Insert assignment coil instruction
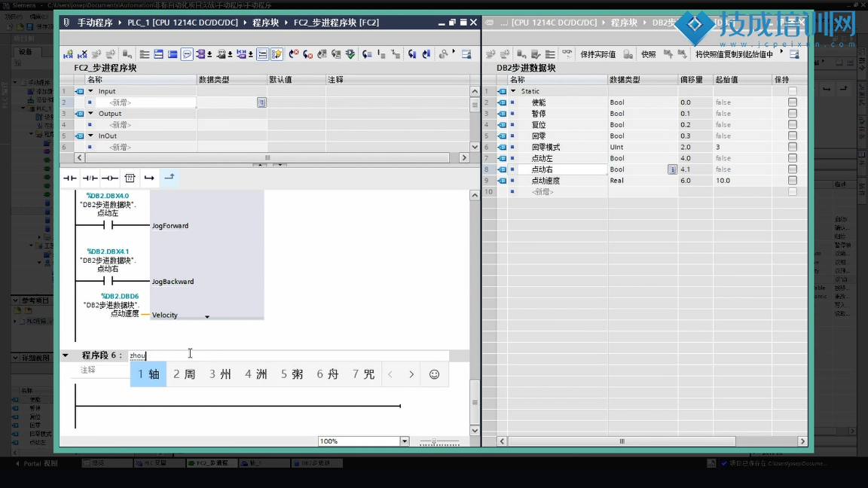 tap(109, 178)
